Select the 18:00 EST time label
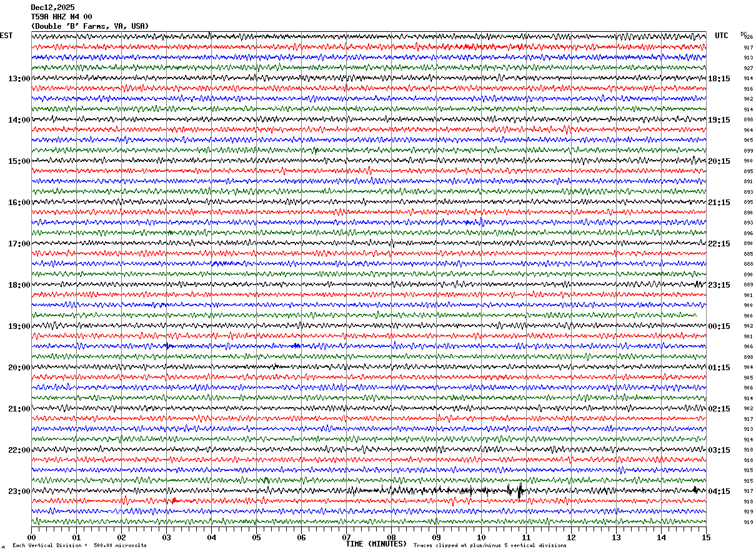The height and width of the screenshot is (554, 756). (x=19, y=285)
